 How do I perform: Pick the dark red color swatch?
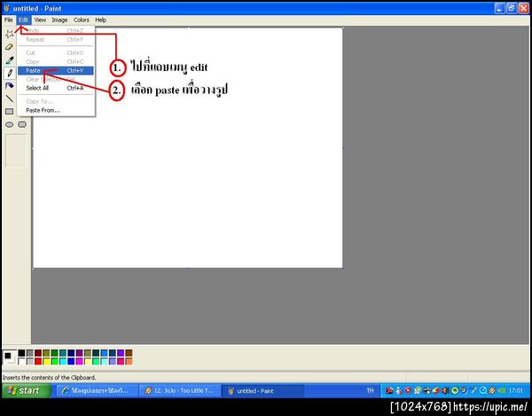click(38, 353)
